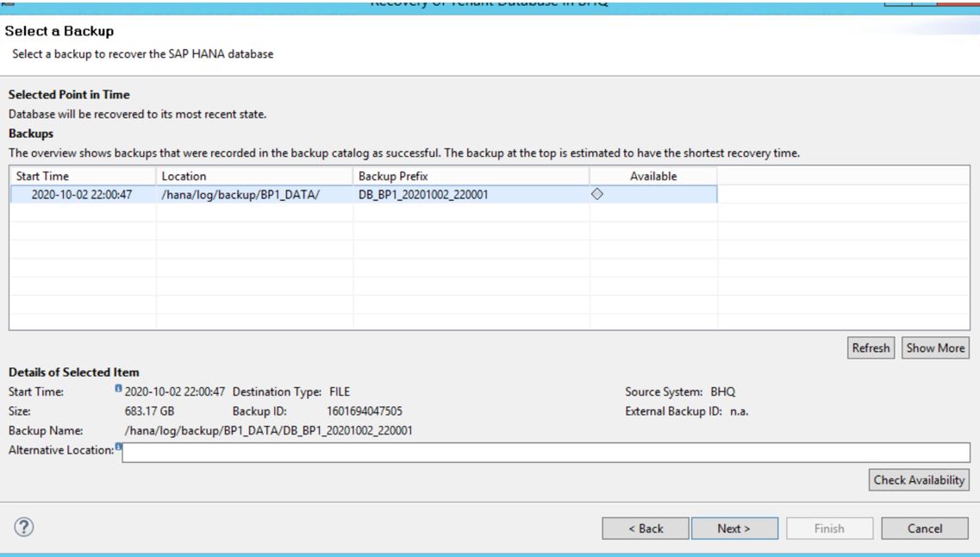Click the disabled Finish button

click(x=827, y=527)
